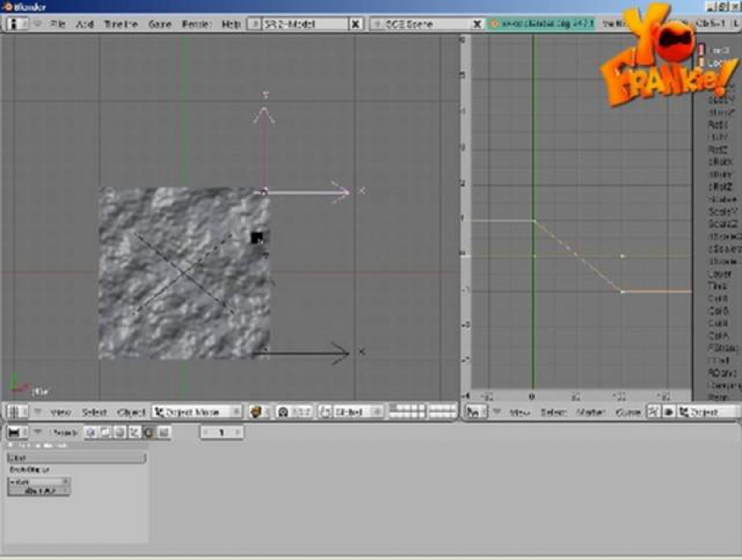Open the File menu

tap(58, 24)
